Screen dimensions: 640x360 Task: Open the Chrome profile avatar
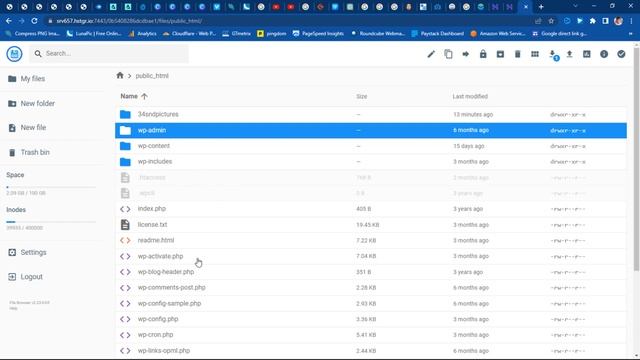point(618,21)
